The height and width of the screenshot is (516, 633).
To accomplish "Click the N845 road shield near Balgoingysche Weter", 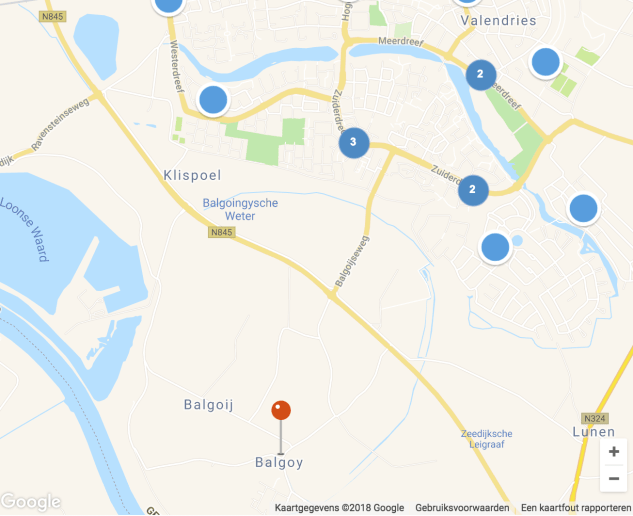I will [222, 232].
